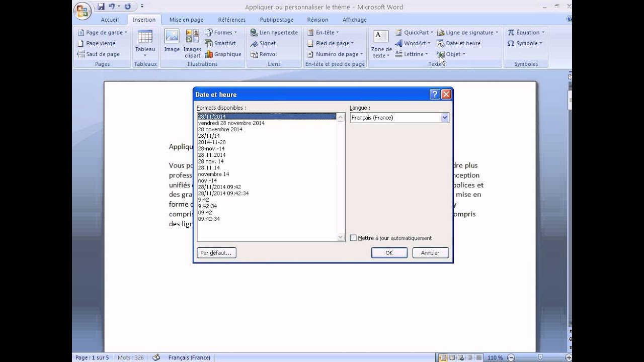
Task: Undo the last action
Action: coord(112,7)
